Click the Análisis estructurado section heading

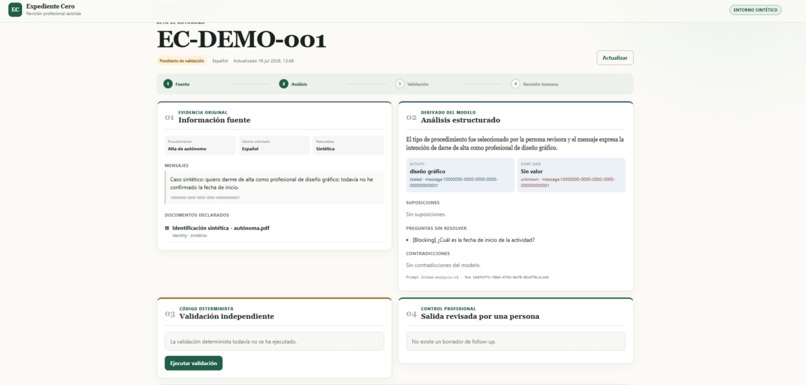(460, 120)
